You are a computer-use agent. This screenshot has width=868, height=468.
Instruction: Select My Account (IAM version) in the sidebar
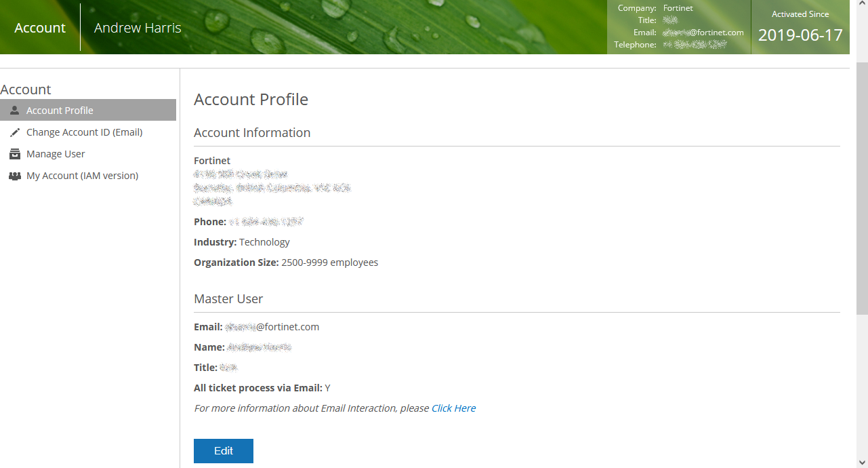coord(81,175)
